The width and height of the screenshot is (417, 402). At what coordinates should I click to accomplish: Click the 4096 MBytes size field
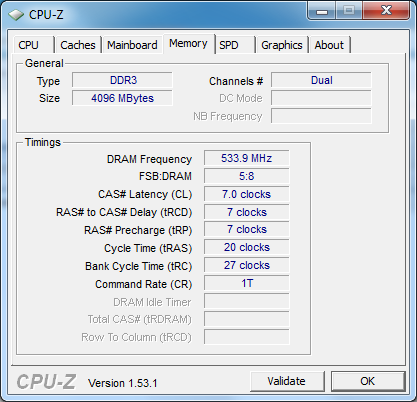tap(122, 98)
